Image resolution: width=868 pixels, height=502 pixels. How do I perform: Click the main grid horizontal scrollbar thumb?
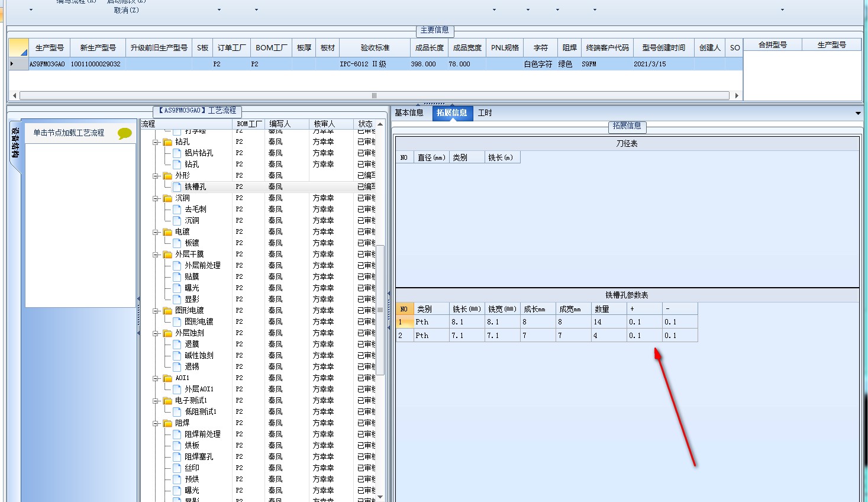click(x=374, y=95)
